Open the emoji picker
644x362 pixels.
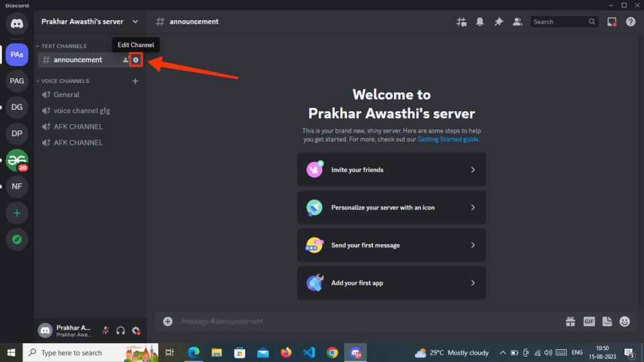click(624, 322)
